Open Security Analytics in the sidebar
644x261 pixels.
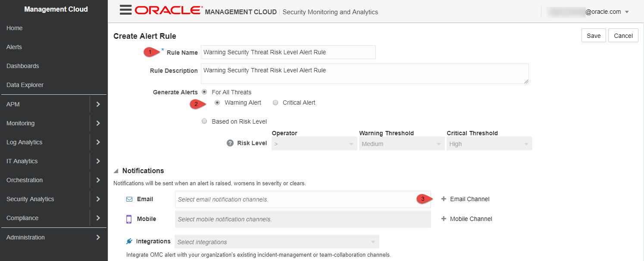click(30, 199)
